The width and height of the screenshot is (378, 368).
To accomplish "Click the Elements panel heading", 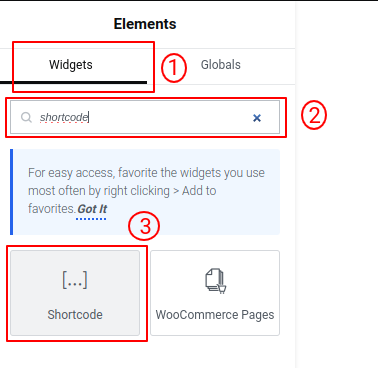I will click(145, 24).
